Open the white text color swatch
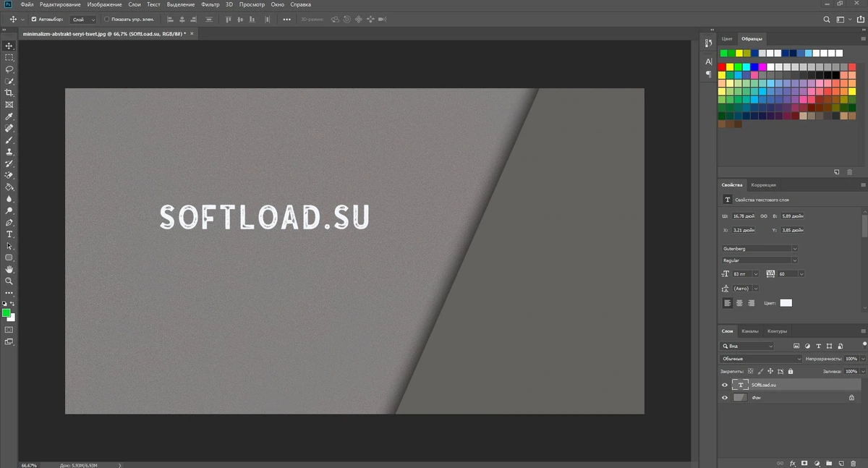 (x=786, y=303)
